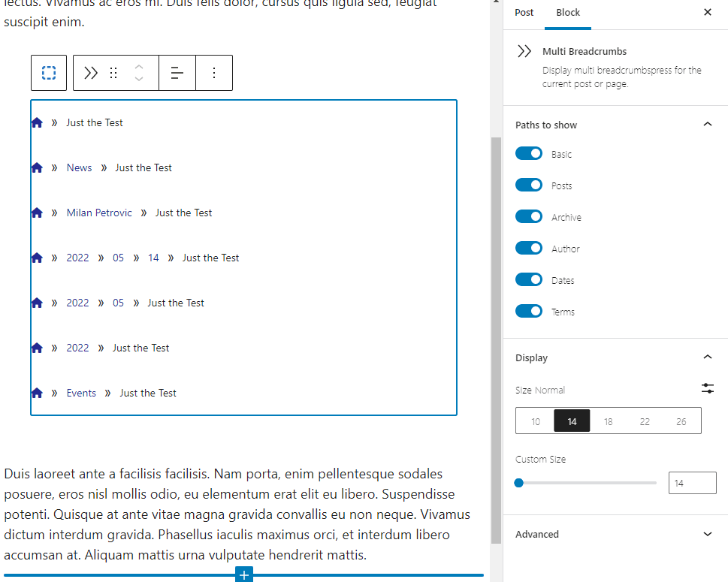Click home icon in 'Milan Petrovic' row
The width and height of the screenshot is (728, 582).
click(x=37, y=213)
